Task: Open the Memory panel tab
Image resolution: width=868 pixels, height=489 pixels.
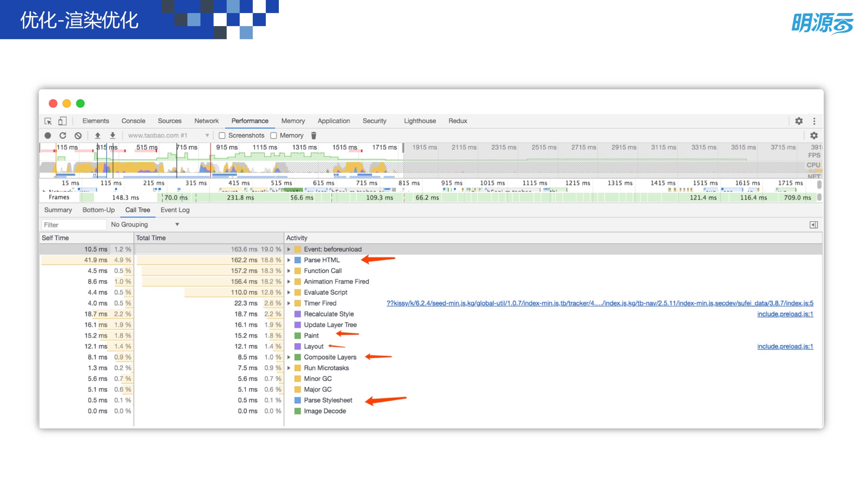Action: coord(293,121)
